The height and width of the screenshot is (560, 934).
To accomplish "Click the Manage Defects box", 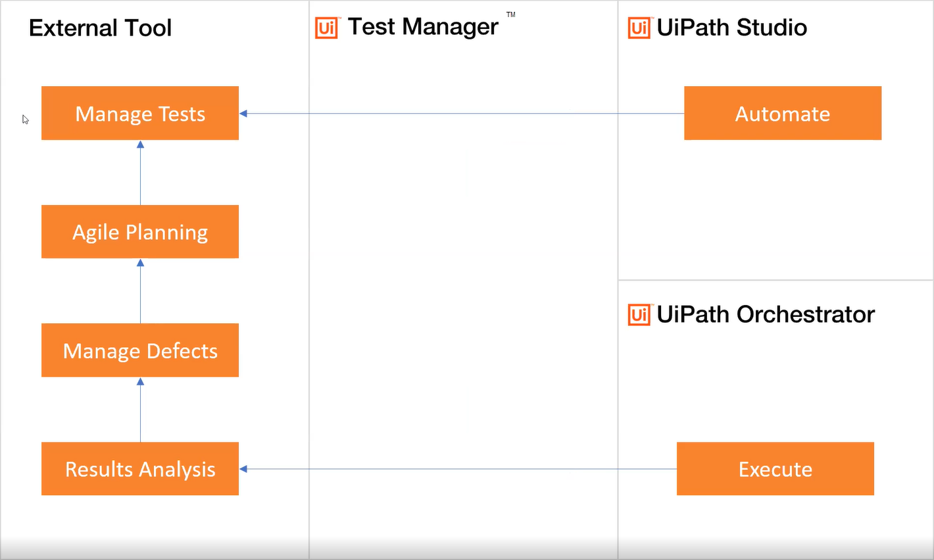I will click(x=140, y=350).
